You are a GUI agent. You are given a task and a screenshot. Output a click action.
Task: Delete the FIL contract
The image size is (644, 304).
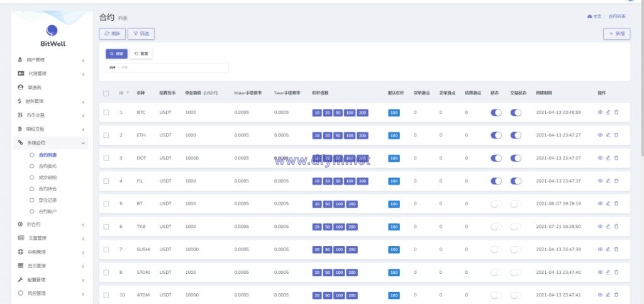pos(616,181)
